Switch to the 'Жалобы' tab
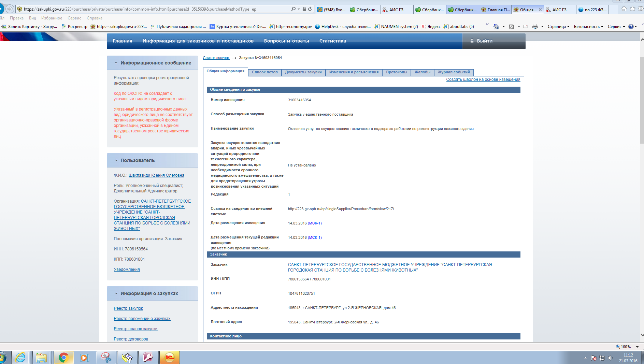The height and width of the screenshot is (364, 644). 423,72
